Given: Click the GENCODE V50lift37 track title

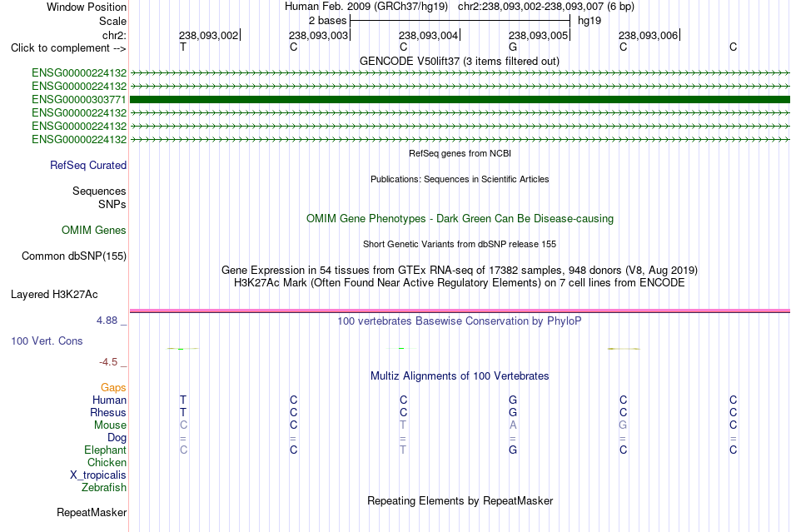Looking at the screenshot, I should click(460, 62).
